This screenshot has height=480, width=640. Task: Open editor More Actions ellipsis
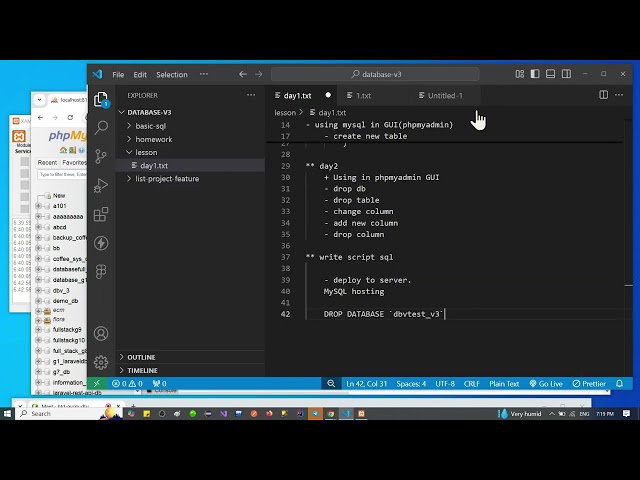tap(619, 95)
